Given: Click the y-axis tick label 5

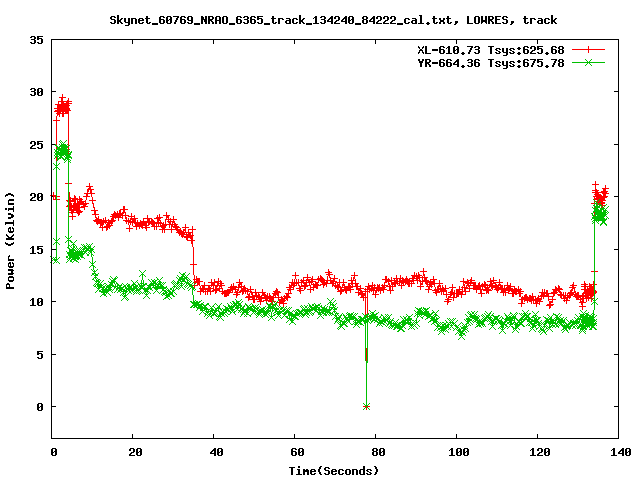Looking at the screenshot, I should [40, 355].
